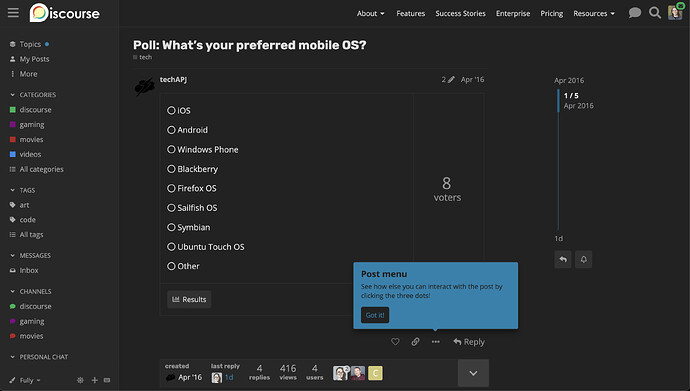Open the hamburger sidebar menu
The height and width of the screenshot is (391, 690).
point(13,13)
